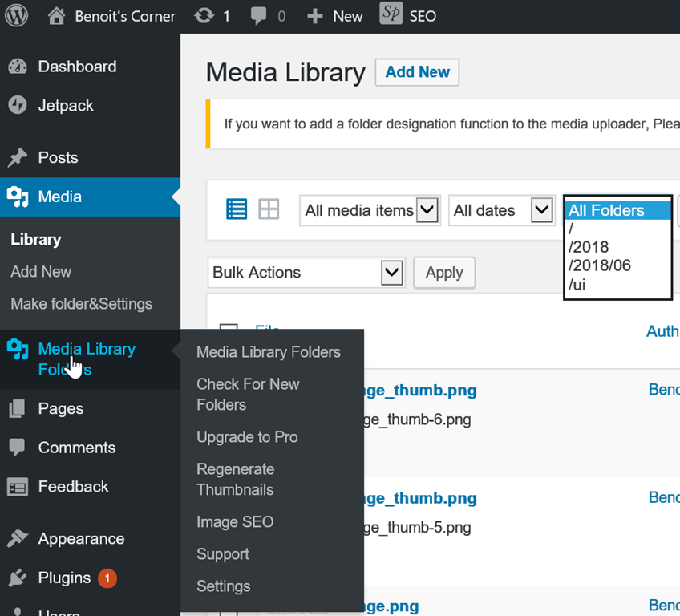Click the WordPress logo icon
Viewport: 680px width, 616px height.
tap(17, 16)
